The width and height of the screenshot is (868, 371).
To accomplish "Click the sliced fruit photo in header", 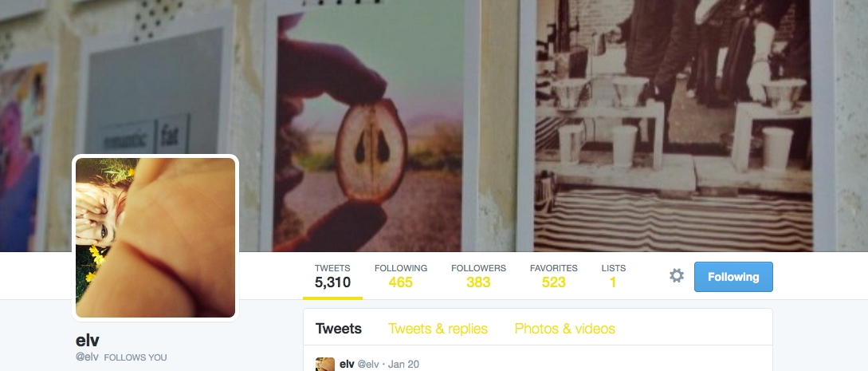I will click(x=369, y=126).
